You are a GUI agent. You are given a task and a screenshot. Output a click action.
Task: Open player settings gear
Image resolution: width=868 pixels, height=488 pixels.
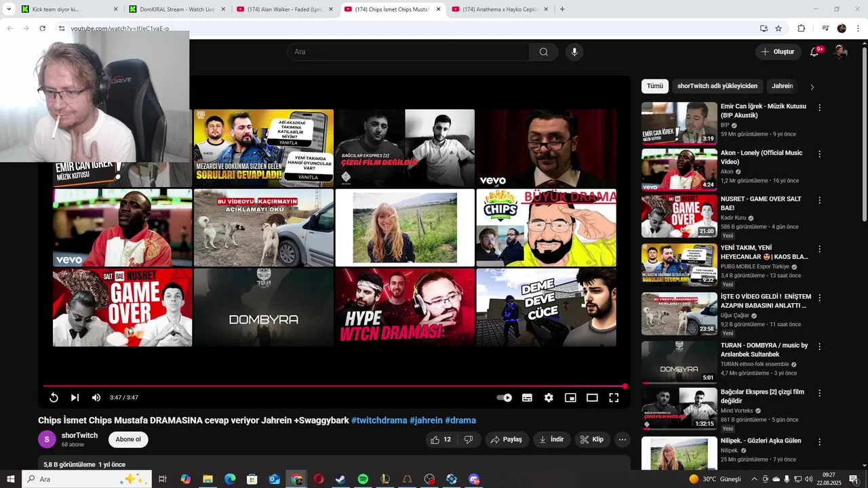[x=549, y=398]
